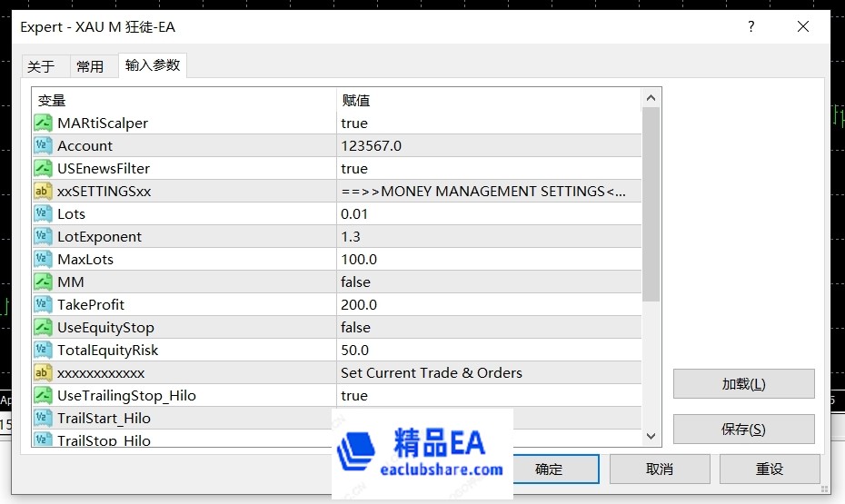Click the MARtiScalper boolean type icon
This screenshot has height=504, width=845.
point(43,123)
